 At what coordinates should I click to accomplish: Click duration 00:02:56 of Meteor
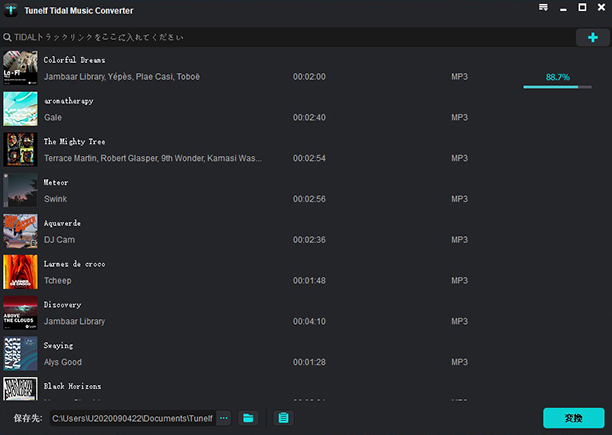point(309,199)
